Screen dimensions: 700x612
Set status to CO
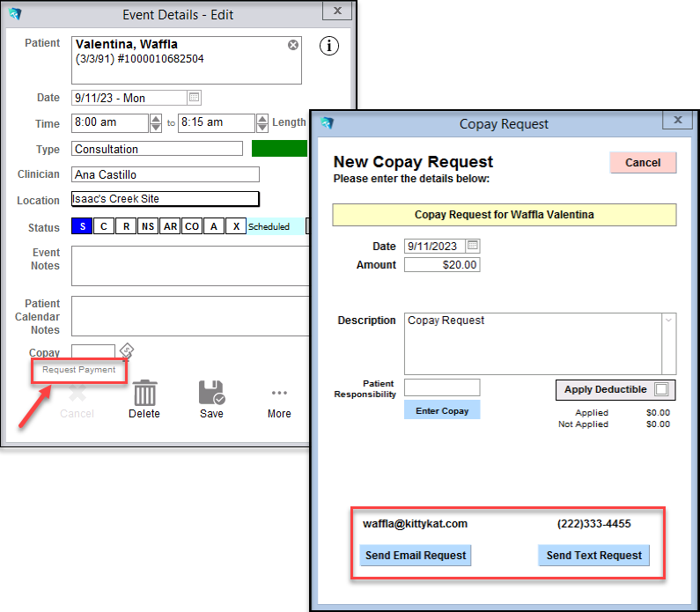tap(192, 226)
